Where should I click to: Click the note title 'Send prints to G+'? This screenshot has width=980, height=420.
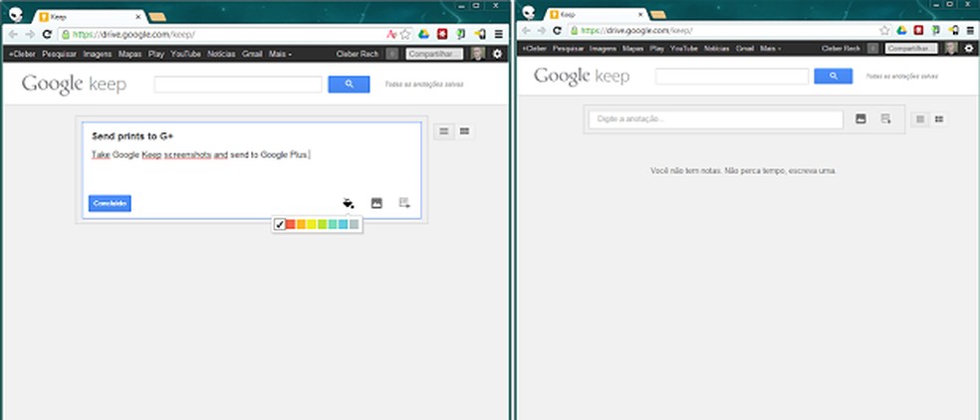tap(132, 136)
